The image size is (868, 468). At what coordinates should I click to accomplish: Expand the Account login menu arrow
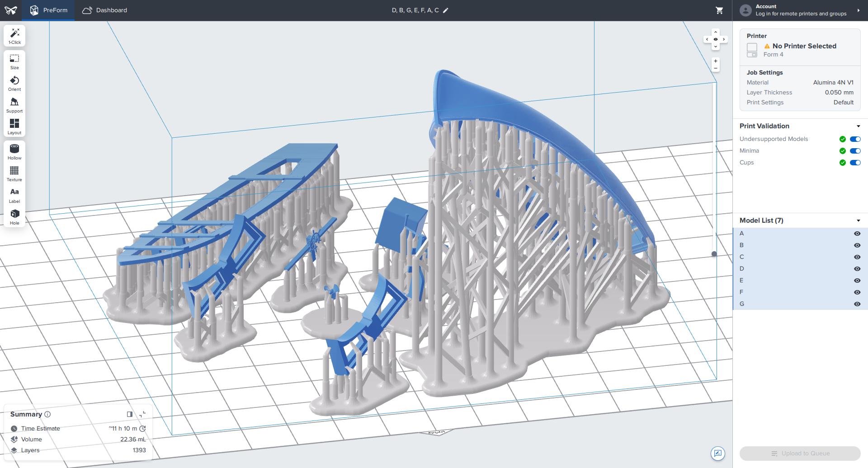pos(858,10)
